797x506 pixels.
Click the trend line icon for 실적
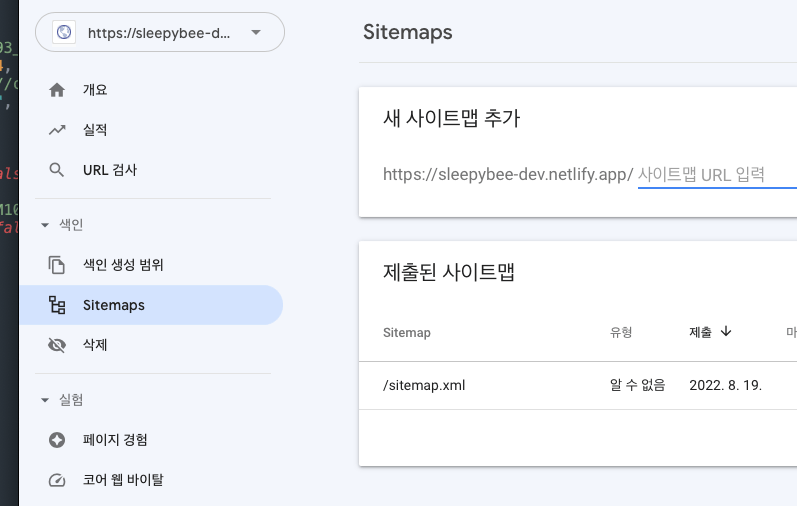click(x=57, y=130)
